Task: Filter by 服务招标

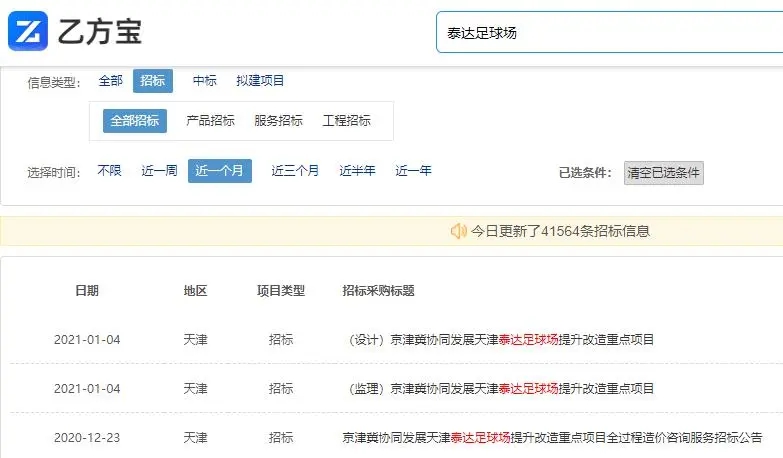Action: click(x=278, y=121)
